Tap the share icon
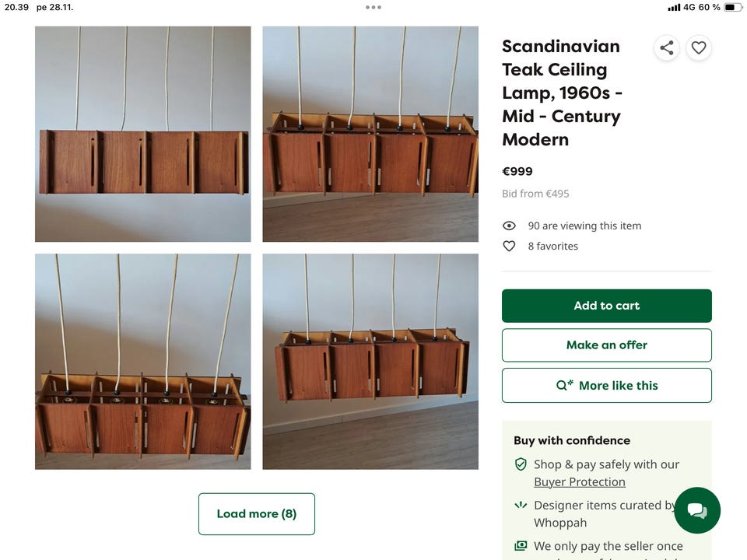Image resolution: width=747 pixels, height=560 pixels. (x=667, y=48)
